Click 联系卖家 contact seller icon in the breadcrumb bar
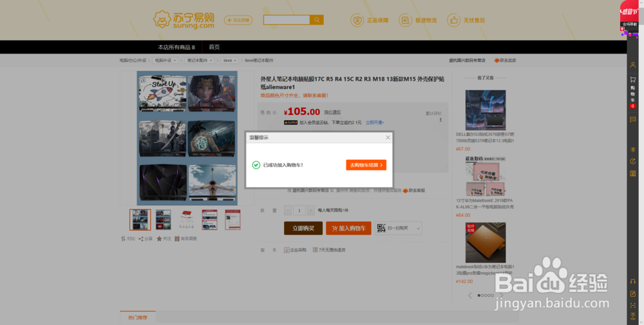The height and width of the screenshot is (325, 644). click(497, 61)
